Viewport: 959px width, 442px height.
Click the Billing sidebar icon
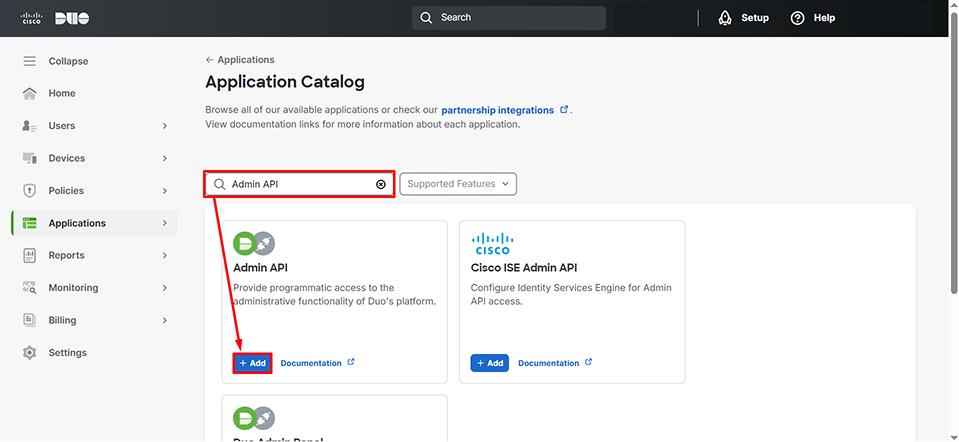point(29,320)
